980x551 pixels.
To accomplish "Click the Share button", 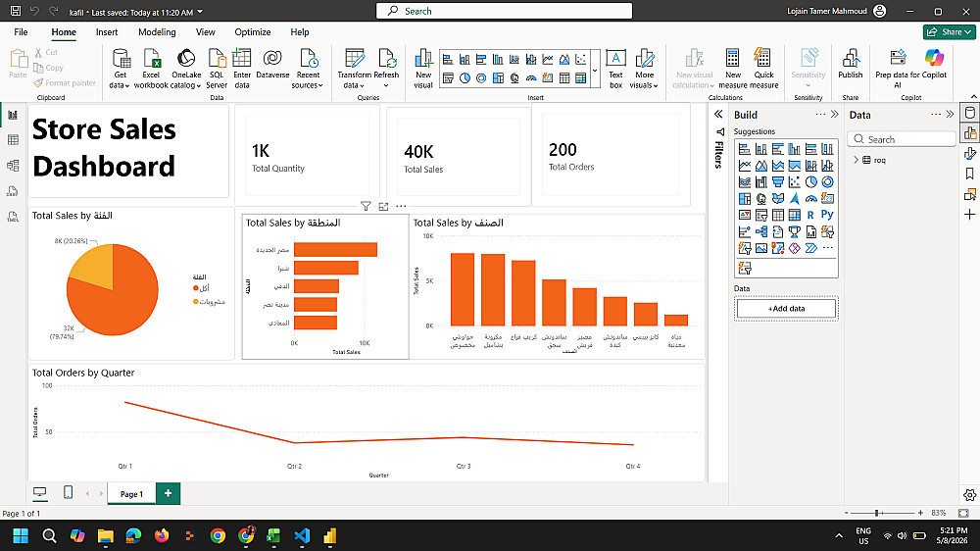I will [x=949, y=32].
